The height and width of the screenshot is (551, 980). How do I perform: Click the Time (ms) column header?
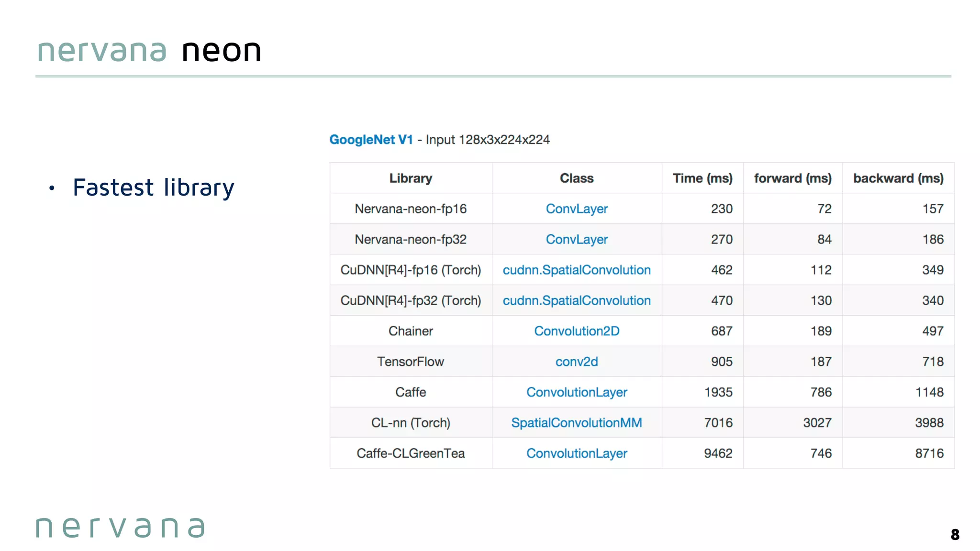[702, 178]
